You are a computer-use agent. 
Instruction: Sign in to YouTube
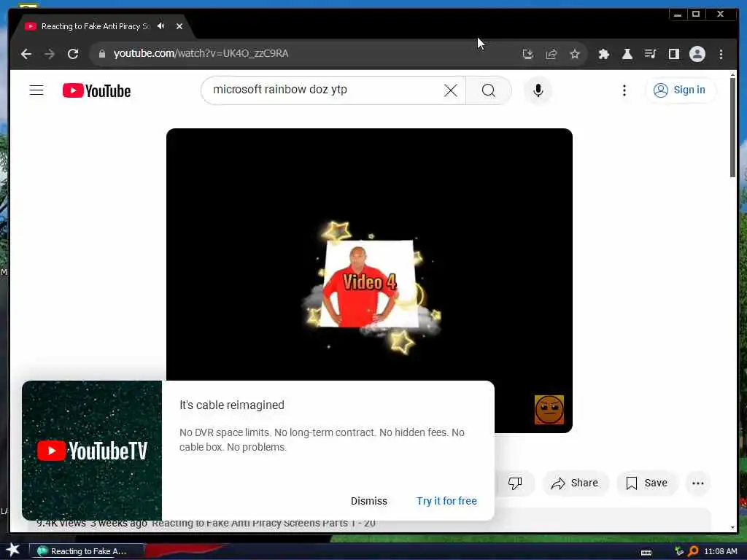tap(680, 90)
